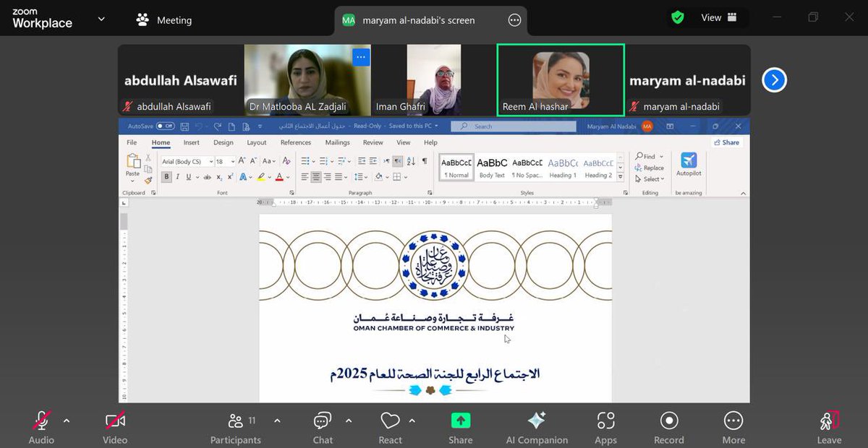Toggle bold formatting in the Font group
The height and width of the screenshot is (448, 868).
coord(165,176)
